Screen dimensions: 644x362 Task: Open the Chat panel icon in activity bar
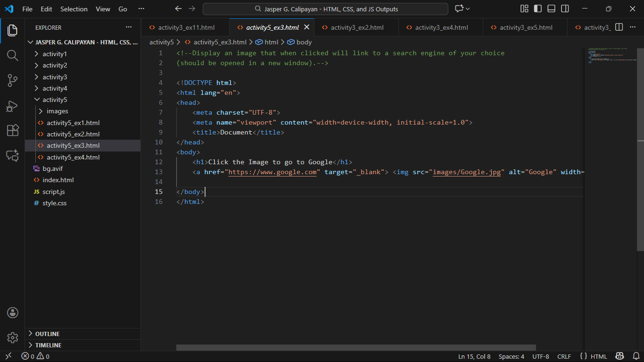click(x=13, y=155)
